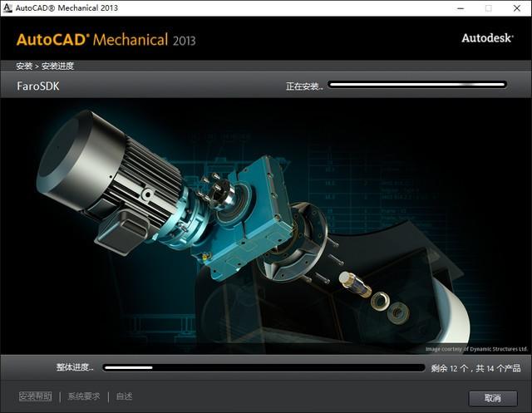Minimize the installer window
This screenshot has width=532, height=413.
[x=461, y=8]
